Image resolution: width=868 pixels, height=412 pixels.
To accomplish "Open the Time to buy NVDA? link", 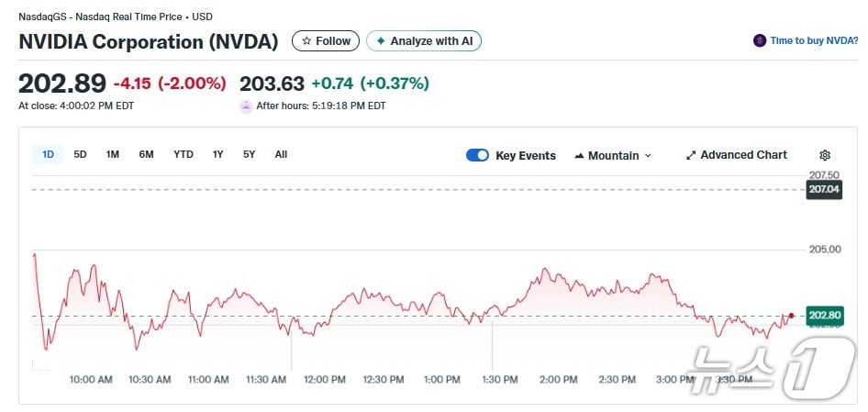I will coord(814,40).
